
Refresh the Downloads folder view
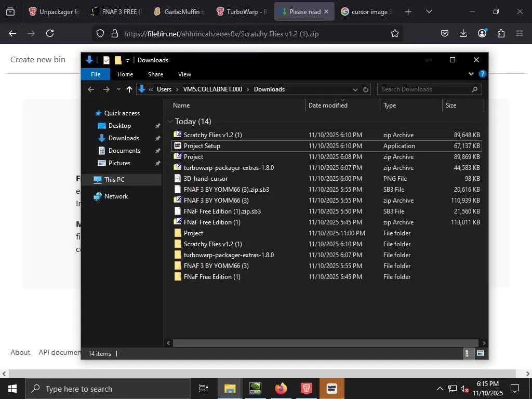click(x=365, y=89)
